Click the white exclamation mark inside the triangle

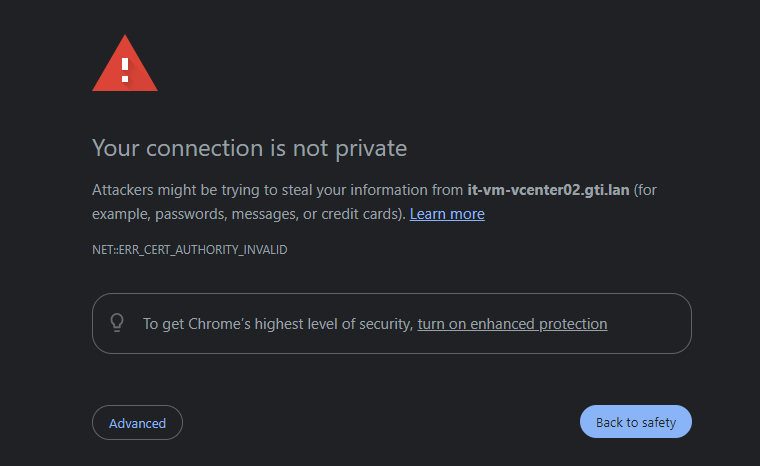pyautogui.click(x=125, y=70)
